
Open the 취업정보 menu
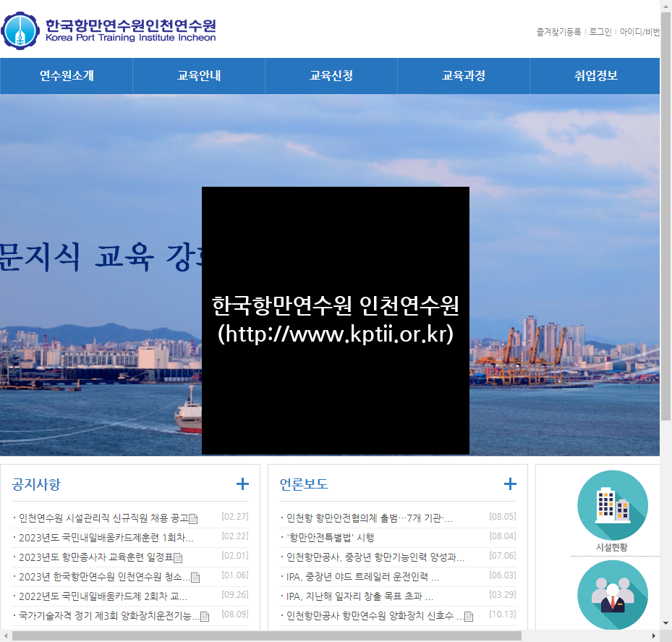(x=595, y=76)
